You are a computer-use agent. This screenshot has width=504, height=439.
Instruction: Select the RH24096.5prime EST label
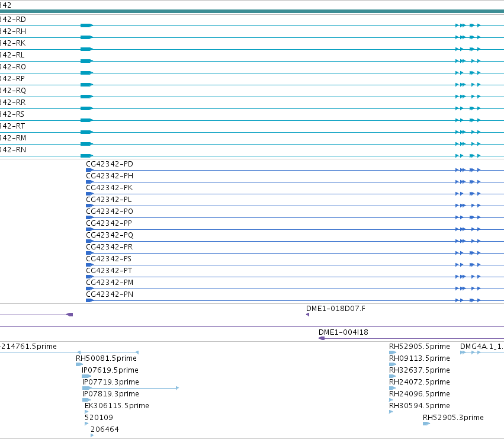point(419,394)
